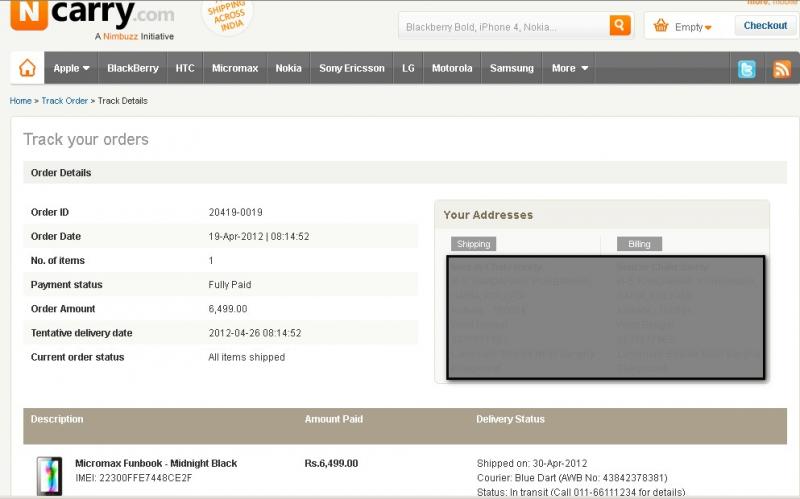
Task: Select the Rs.6,499.00 amount paid
Action: 331,463
